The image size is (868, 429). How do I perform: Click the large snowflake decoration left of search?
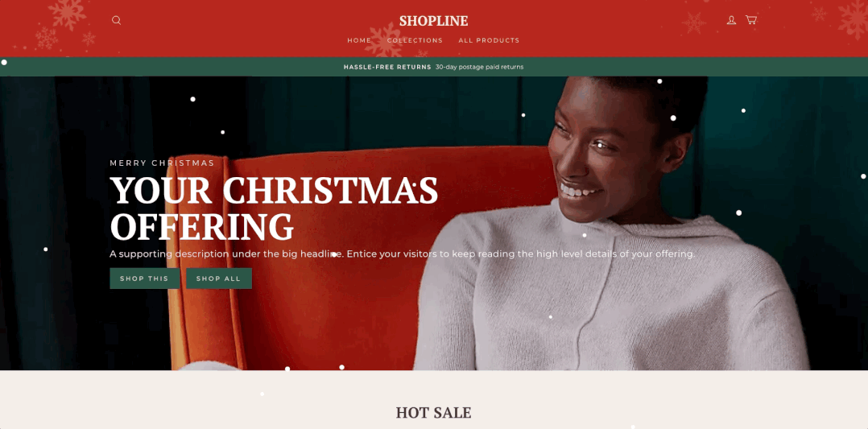(x=67, y=14)
